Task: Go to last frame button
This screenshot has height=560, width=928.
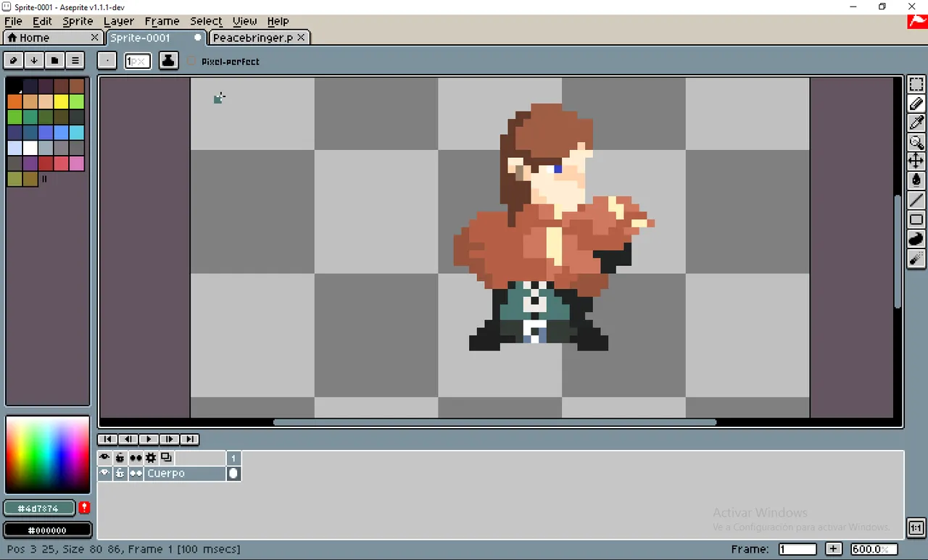Action: click(189, 439)
